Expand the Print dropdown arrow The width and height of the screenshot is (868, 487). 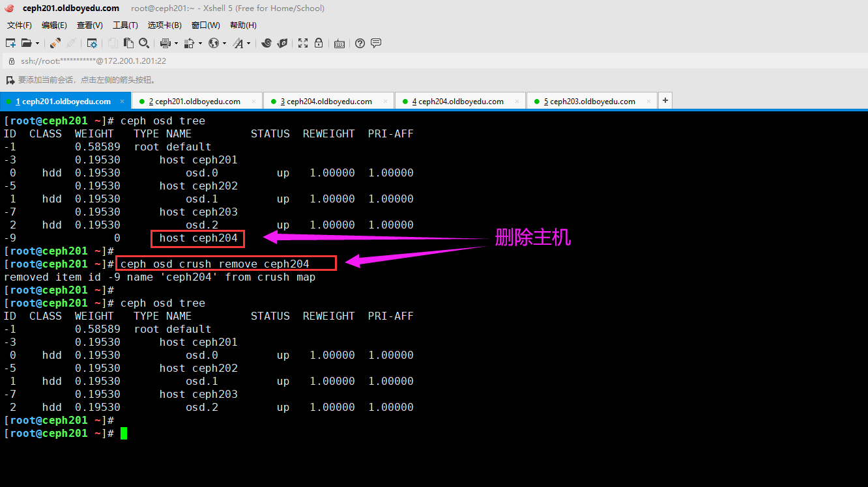(176, 44)
